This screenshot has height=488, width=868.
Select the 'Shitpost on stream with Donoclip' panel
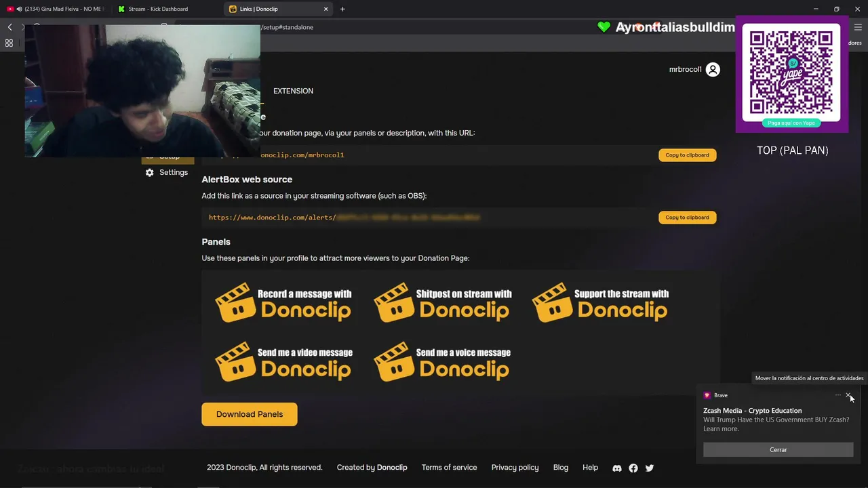pos(442,302)
